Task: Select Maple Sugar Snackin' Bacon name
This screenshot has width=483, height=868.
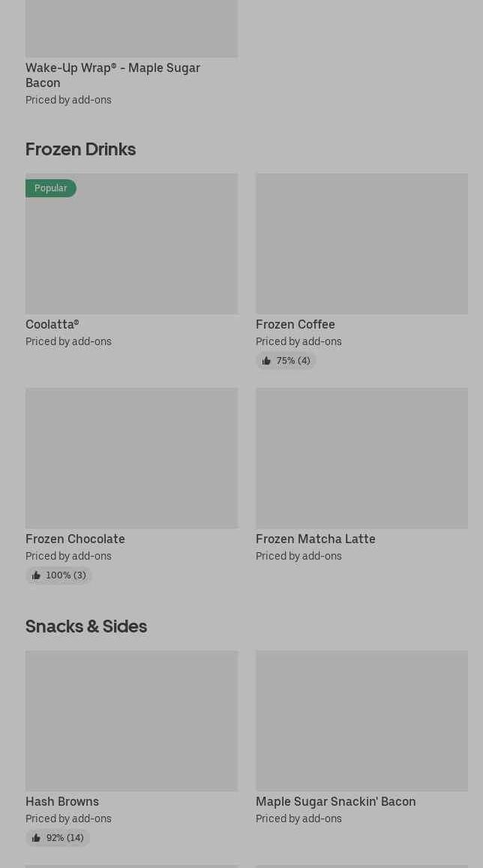Action: (336, 801)
